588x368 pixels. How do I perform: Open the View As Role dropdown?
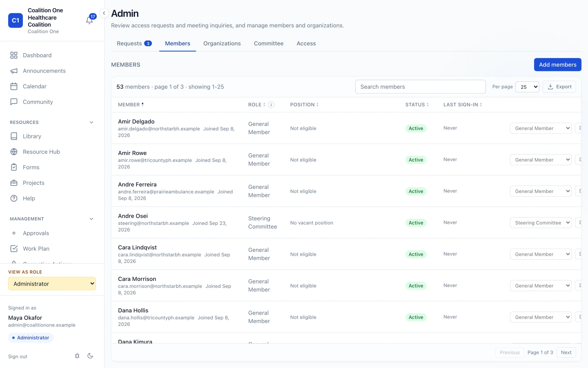pyautogui.click(x=52, y=284)
